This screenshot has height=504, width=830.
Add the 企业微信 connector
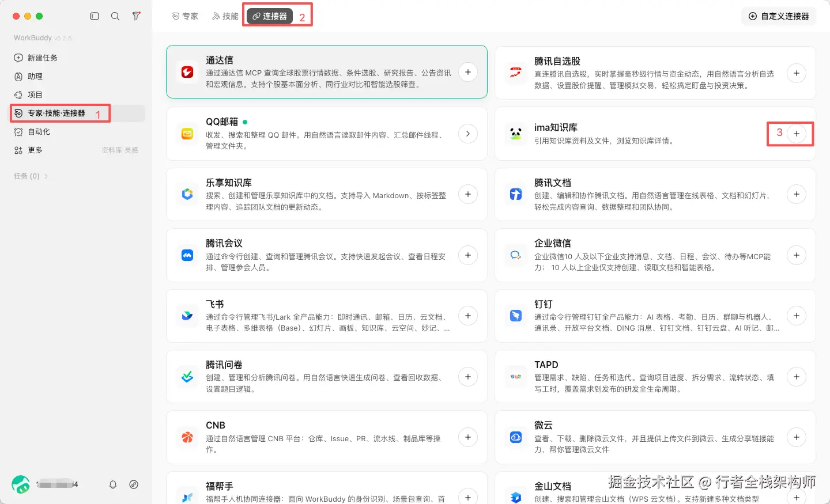(797, 255)
